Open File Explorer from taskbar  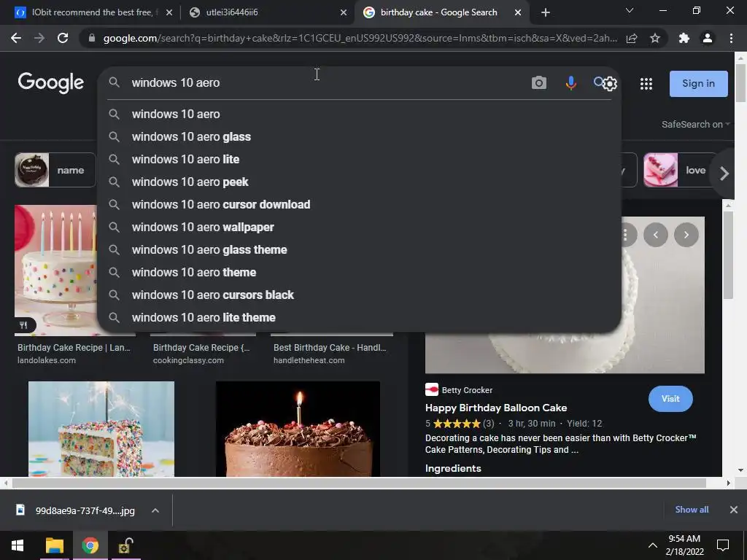pyautogui.click(x=54, y=545)
